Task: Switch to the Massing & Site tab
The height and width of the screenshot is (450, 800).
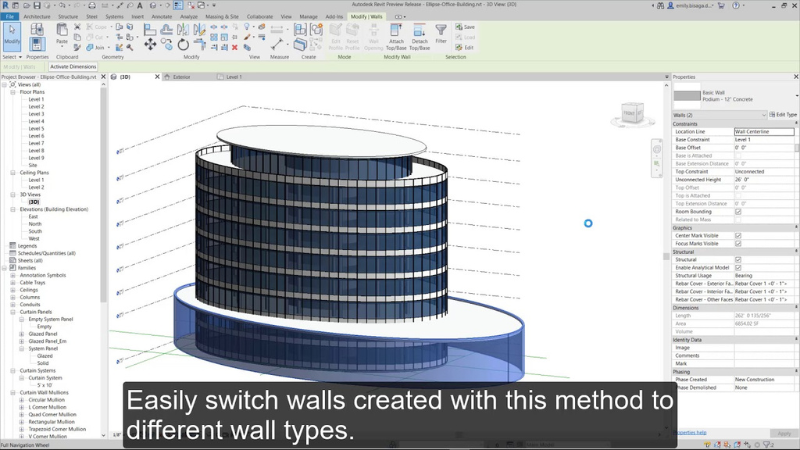Action: [x=221, y=17]
